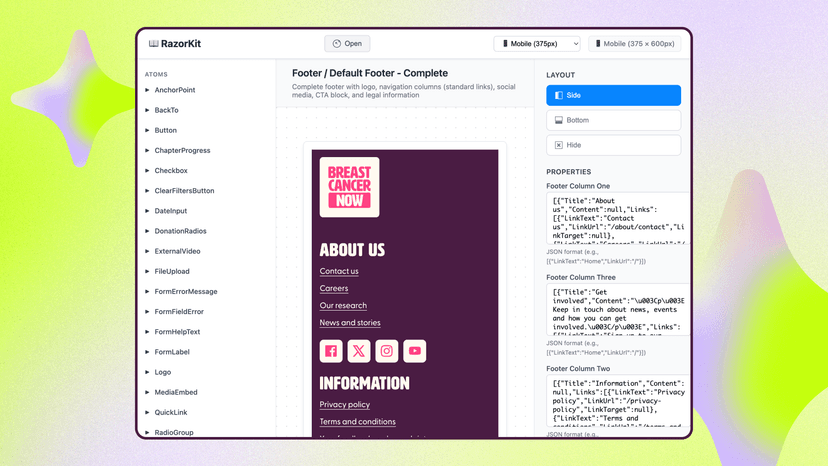The height and width of the screenshot is (466, 828).
Task: Open the RadioGroup component
Action: coord(174,432)
